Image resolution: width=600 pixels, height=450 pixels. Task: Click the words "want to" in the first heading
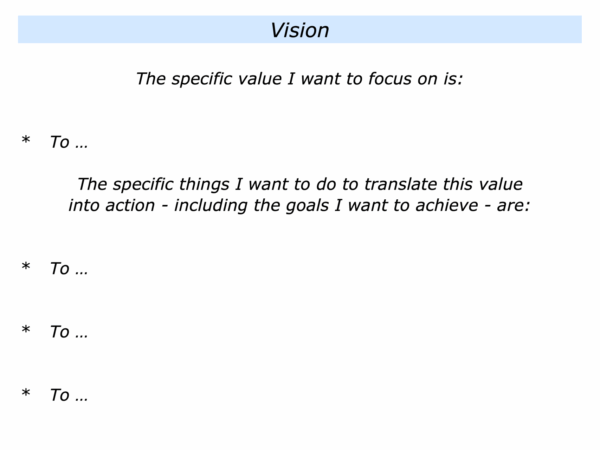pyautogui.click(x=332, y=79)
